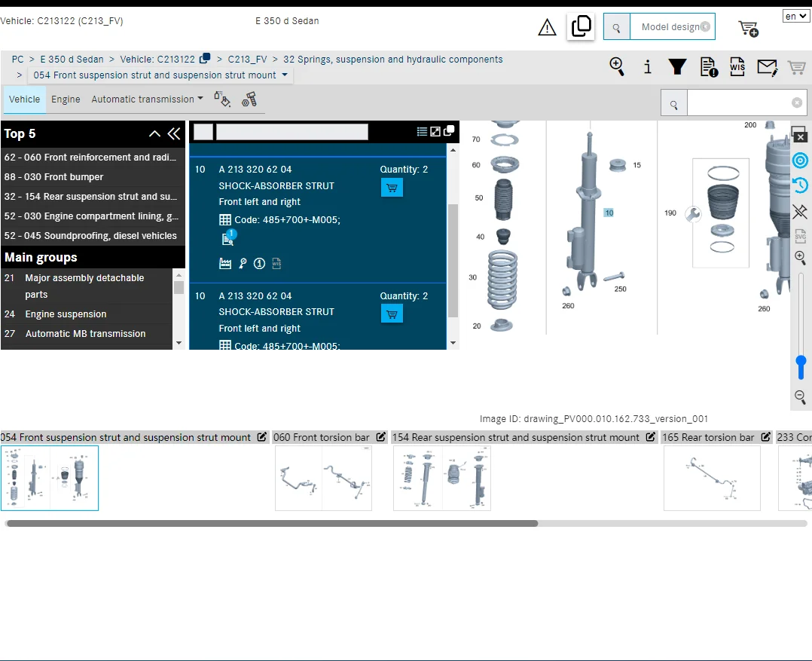The image size is (812, 661).
Task: Open the 165 Rear torsion bar thumbnail
Action: [x=712, y=478]
